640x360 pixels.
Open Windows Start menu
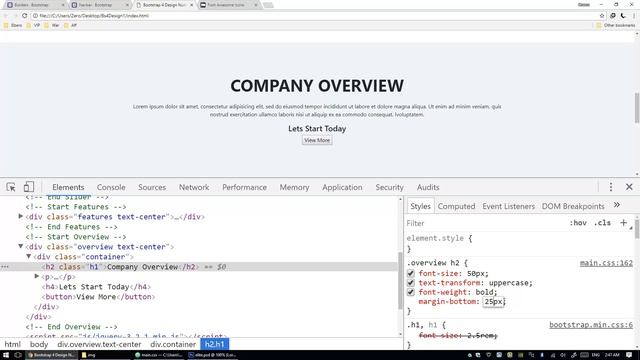pos(6,355)
